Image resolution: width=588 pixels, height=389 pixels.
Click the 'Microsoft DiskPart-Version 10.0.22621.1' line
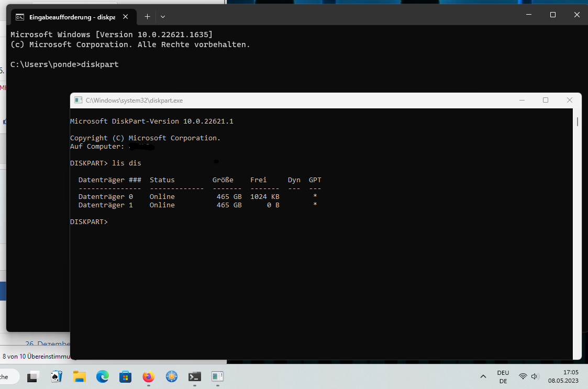click(x=151, y=121)
